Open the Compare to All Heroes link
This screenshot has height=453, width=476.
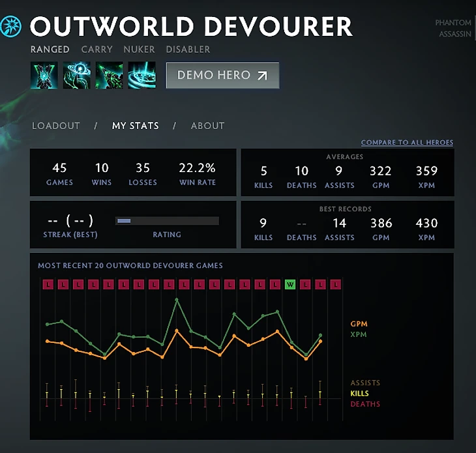[x=407, y=143]
